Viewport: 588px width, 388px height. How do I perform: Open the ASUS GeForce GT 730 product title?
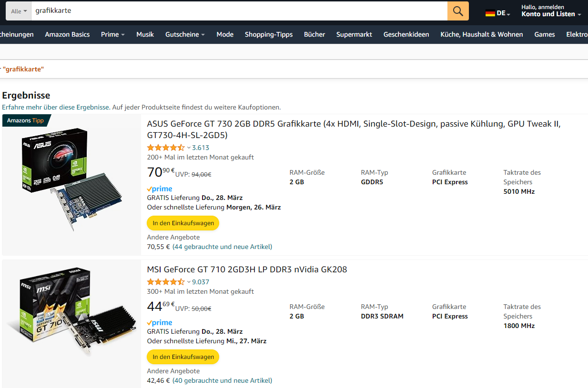[354, 129]
